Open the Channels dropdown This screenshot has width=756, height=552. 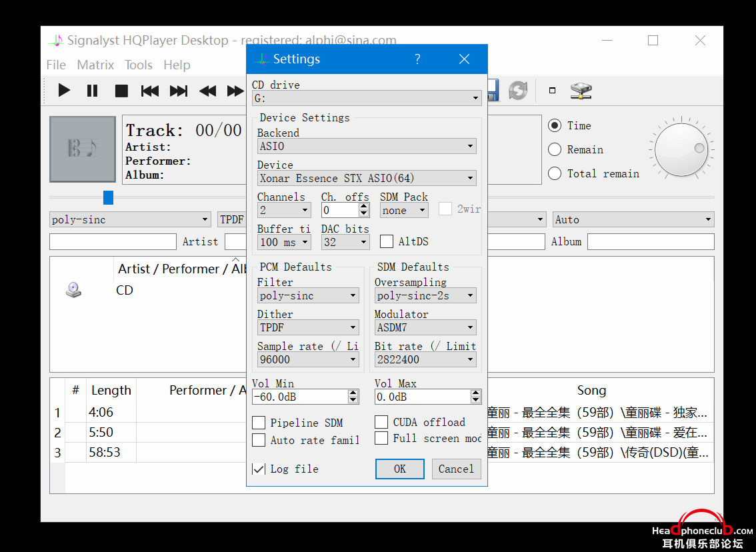(x=284, y=210)
